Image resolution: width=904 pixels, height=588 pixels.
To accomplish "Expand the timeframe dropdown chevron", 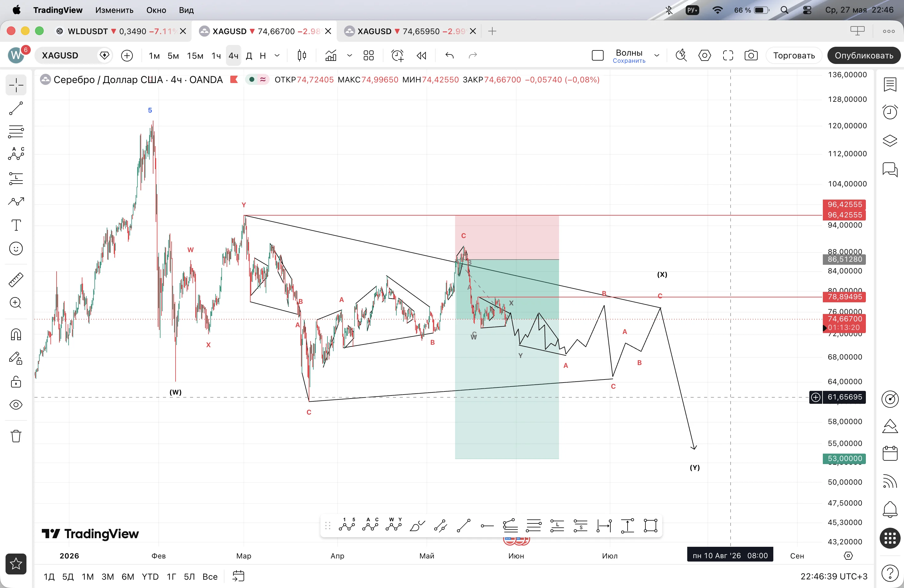I will [x=277, y=56].
